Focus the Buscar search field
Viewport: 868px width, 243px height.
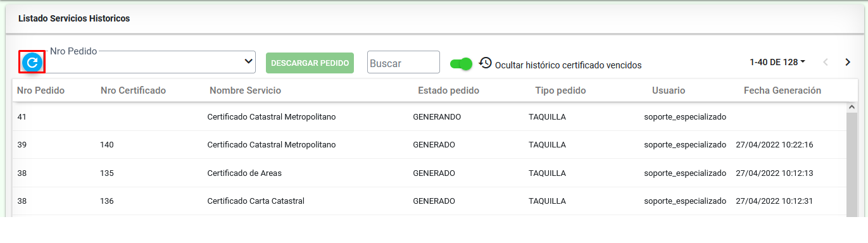(403, 63)
